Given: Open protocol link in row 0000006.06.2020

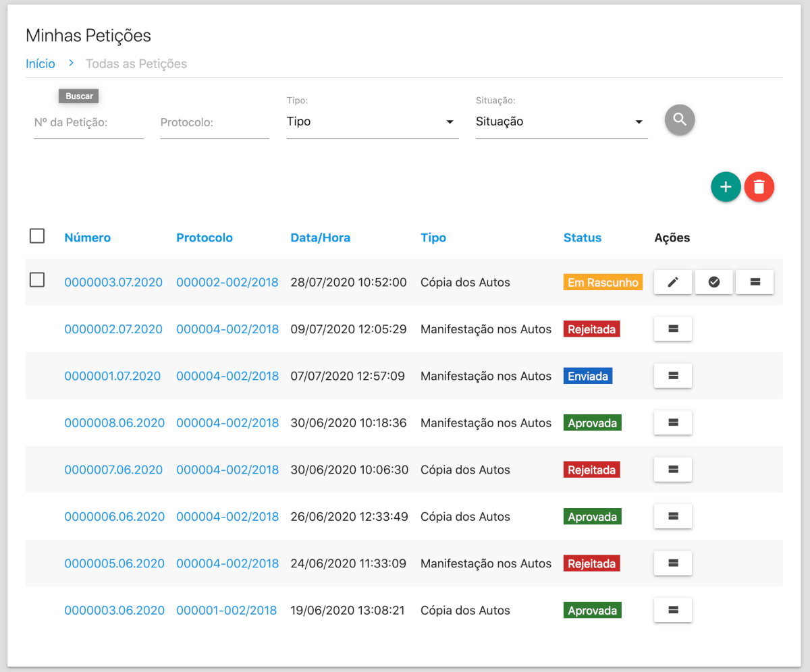Looking at the screenshot, I should 227,517.
